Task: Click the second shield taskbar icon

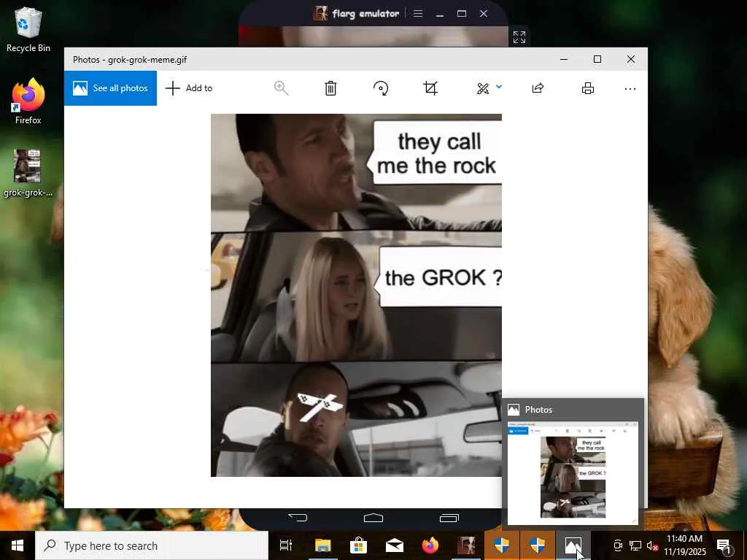Action: tap(538, 545)
